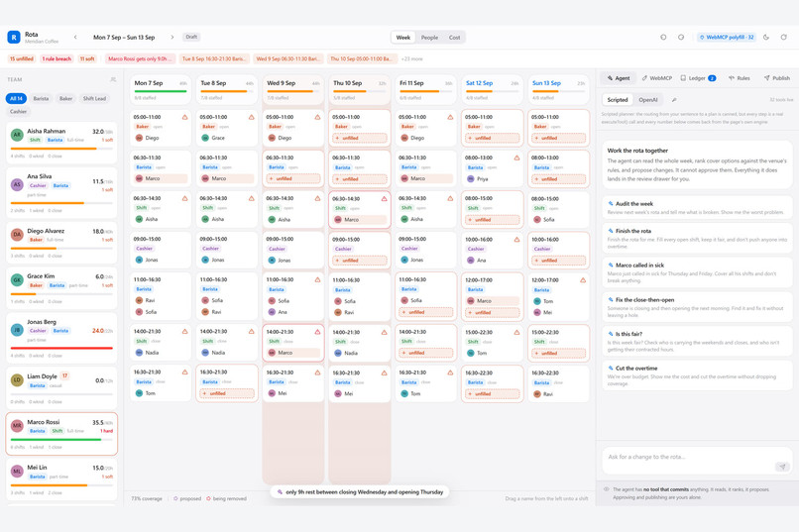Viewport: 799px width, 532px height.
Task: Click the undo arrow icon in the header
Action: (663, 38)
